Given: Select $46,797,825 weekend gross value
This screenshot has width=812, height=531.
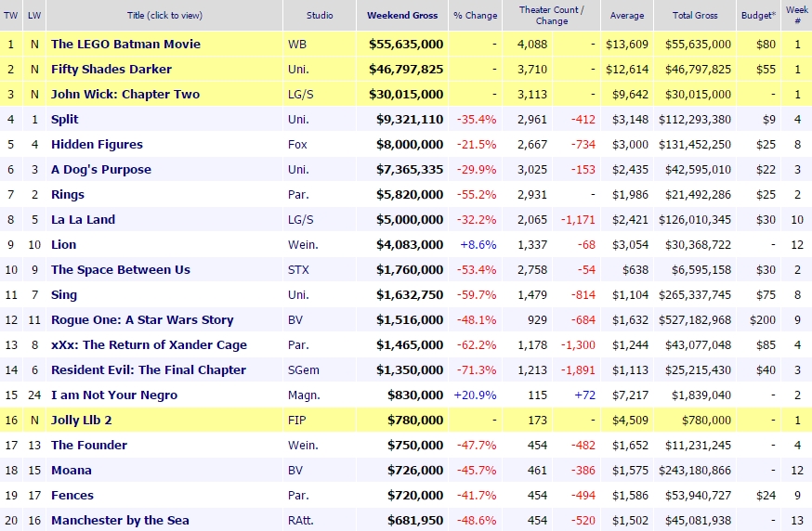Looking at the screenshot, I should 406,70.
